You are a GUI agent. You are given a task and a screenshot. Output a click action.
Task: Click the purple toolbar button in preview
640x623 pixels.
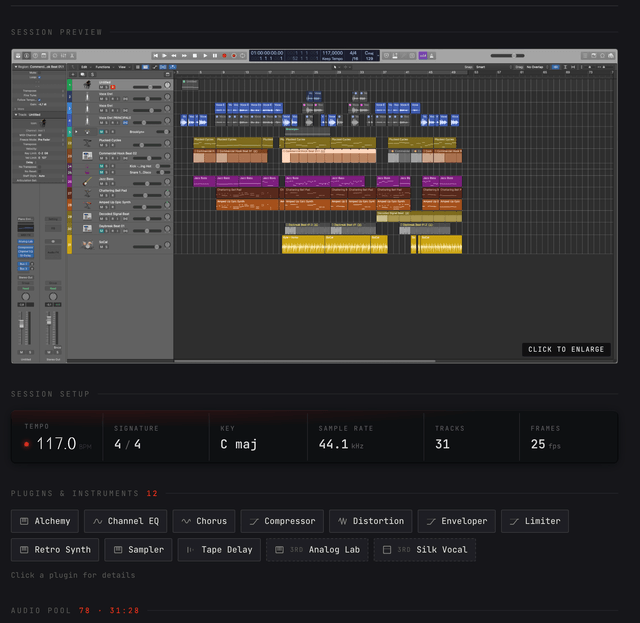[422, 56]
